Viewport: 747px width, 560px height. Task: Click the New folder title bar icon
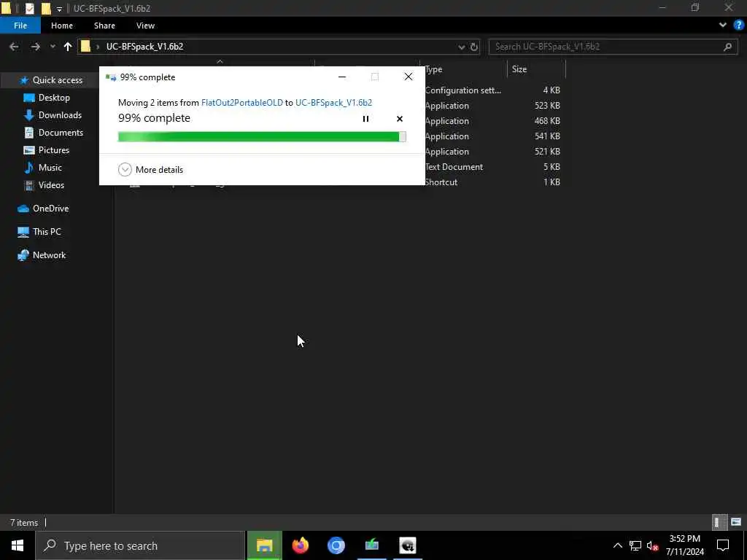click(46, 9)
